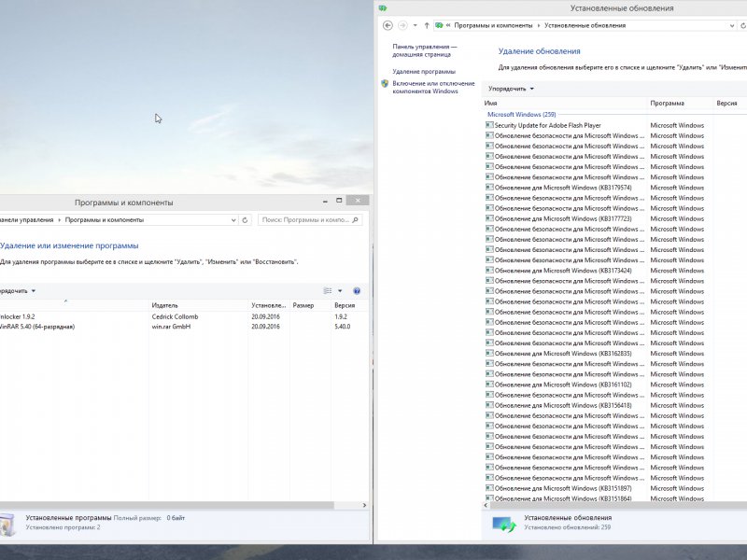Click Cedrick Collomb publisher cell
The image size is (747, 560).
[x=175, y=316]
